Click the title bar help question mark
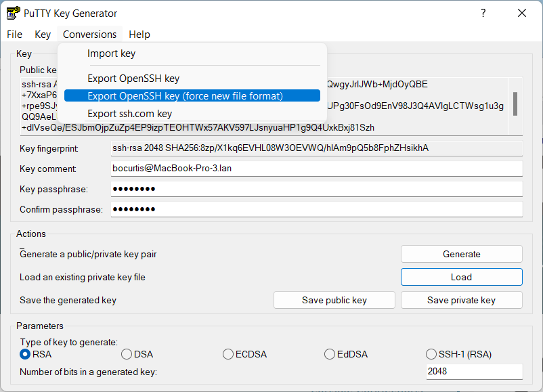The width and height of the screenshot is (543, 392). (x=483, y=13)
